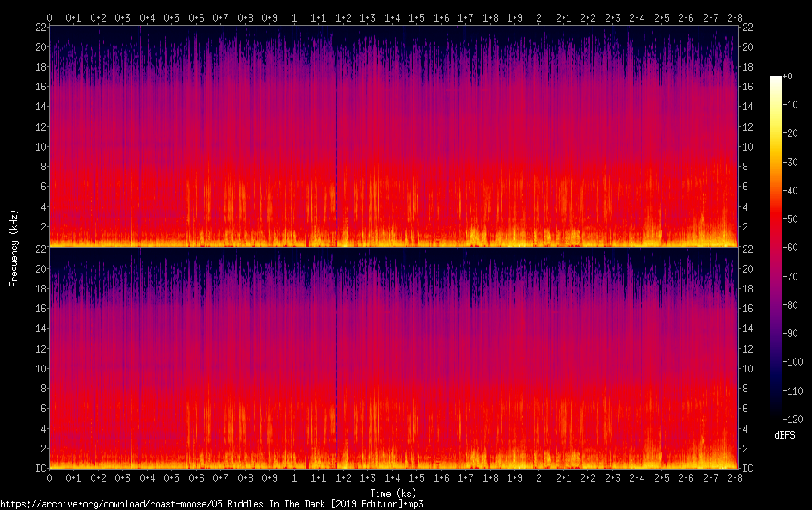Click the "Time (ks)" axis label
Screen dimensions: 812x510
[x=392, y=493]
